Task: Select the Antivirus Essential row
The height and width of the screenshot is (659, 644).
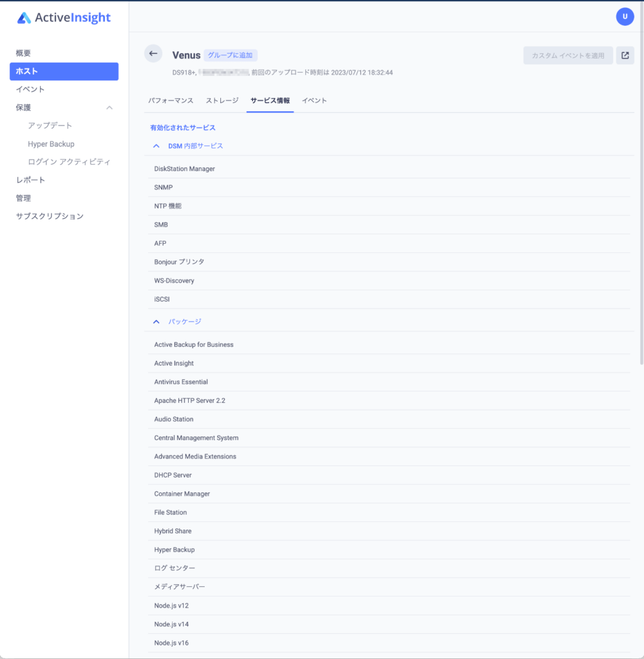Action: pos(389,382)
